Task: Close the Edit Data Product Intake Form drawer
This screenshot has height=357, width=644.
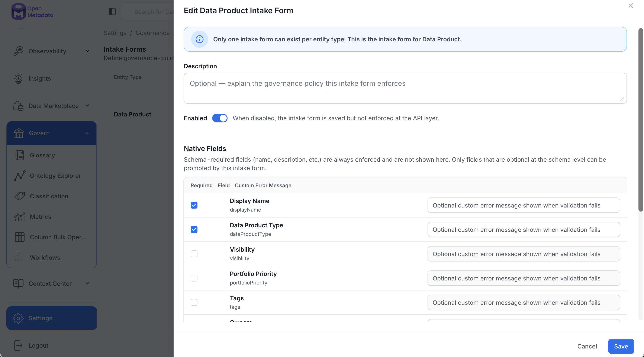Action: click(x=631, y=6)
